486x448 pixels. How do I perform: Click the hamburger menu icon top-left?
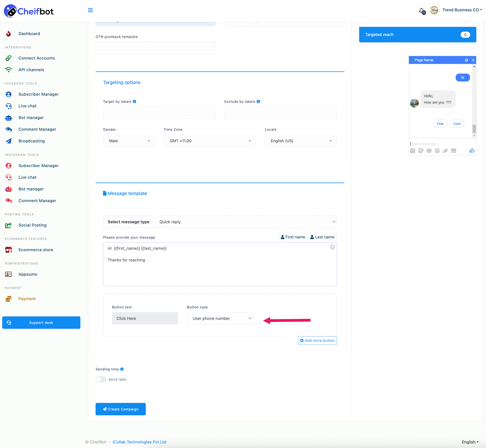pos(90,10)
